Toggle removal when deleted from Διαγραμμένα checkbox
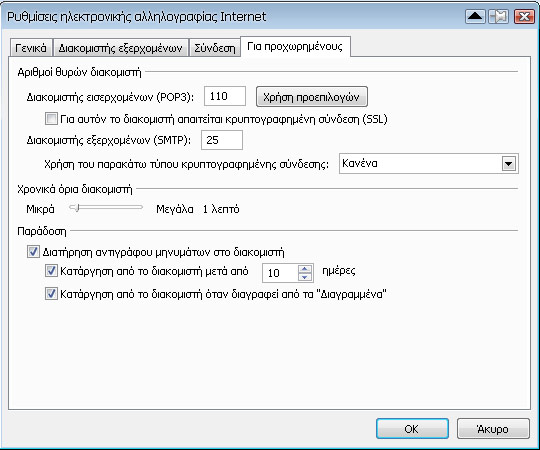 pyautogui.click(x=51, y=294)
